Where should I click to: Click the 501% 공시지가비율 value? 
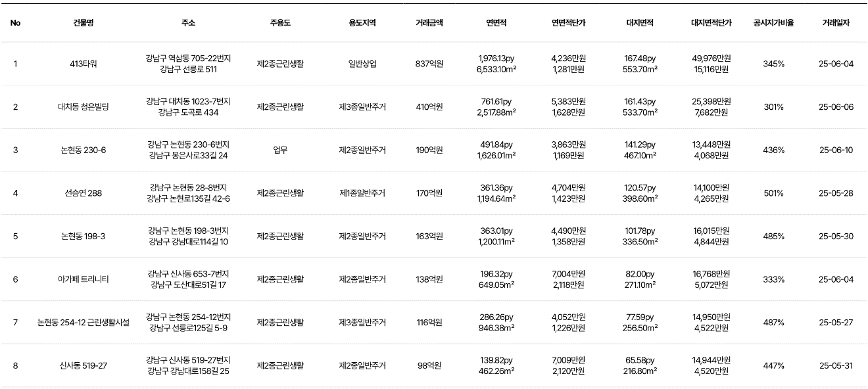[x=773, y=193]
